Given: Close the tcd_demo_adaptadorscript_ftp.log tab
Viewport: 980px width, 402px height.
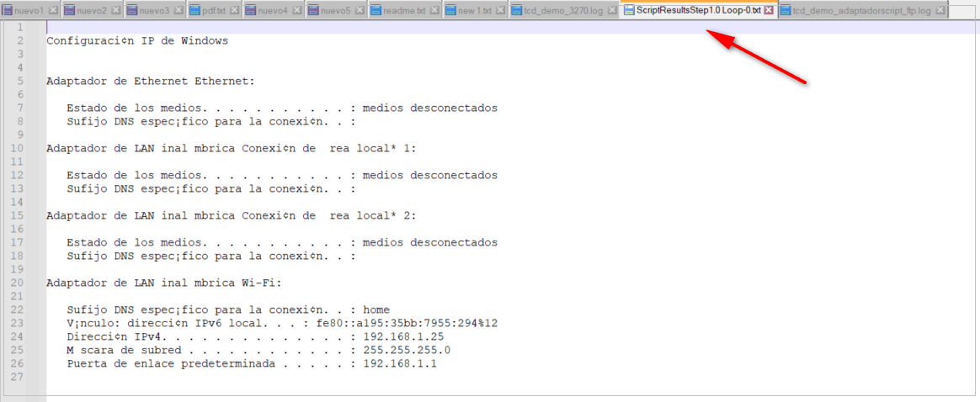Looking at the screenshot, I should [940, 11].
